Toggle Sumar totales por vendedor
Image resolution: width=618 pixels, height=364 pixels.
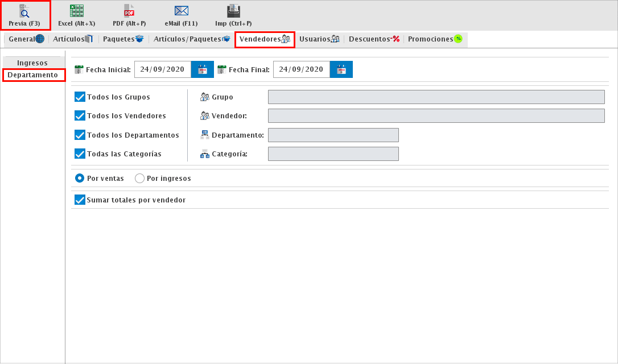click(x=80, y=200)
